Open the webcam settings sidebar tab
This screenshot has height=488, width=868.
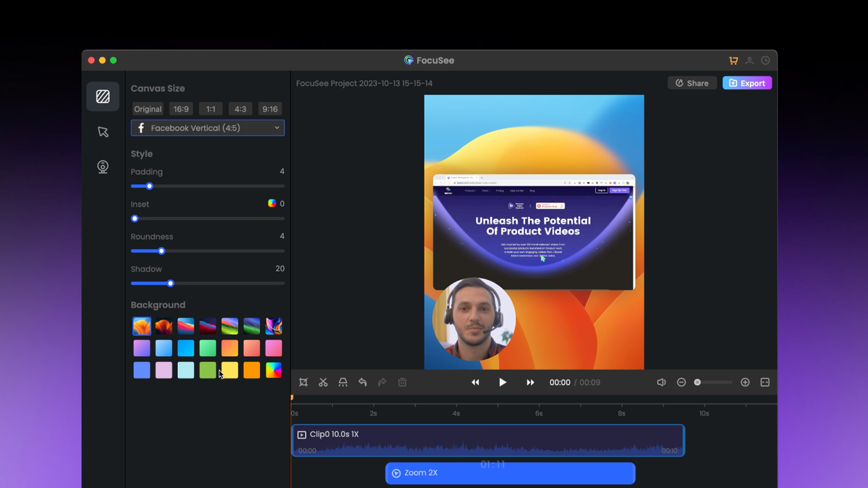(x=103, y=166)
